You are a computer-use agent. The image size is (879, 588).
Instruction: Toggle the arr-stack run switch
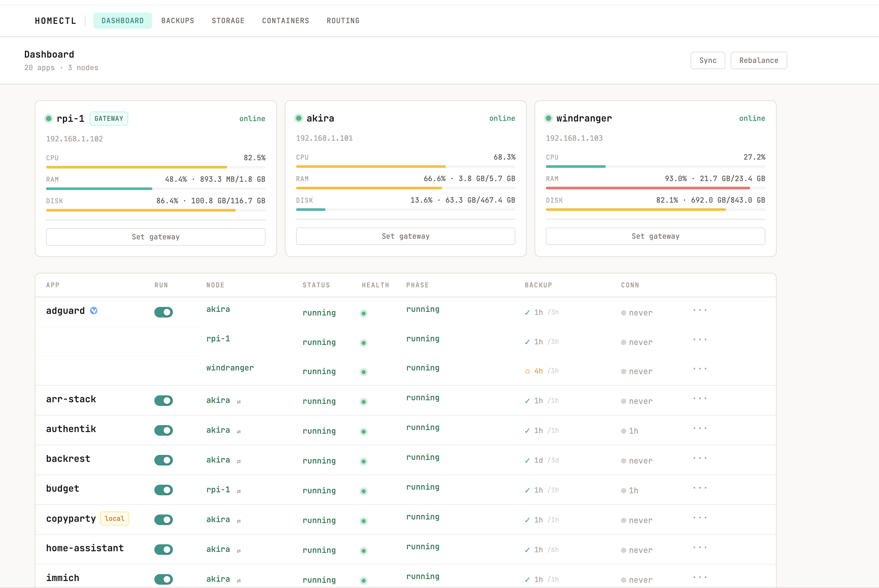[x=164, y=401]
